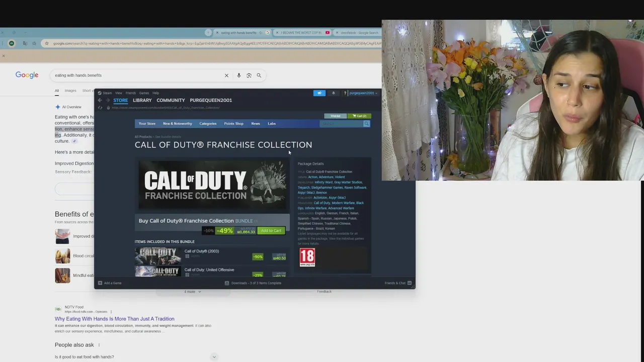The width and height of the screenshot is (644, 362).
Task: Click the Steam announcements megaphone icon
Action: point(319,93)
